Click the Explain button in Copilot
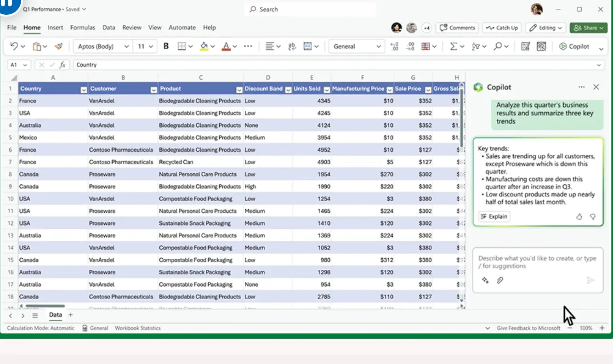Viewport: 613px width, 364px height. [494, 216]
